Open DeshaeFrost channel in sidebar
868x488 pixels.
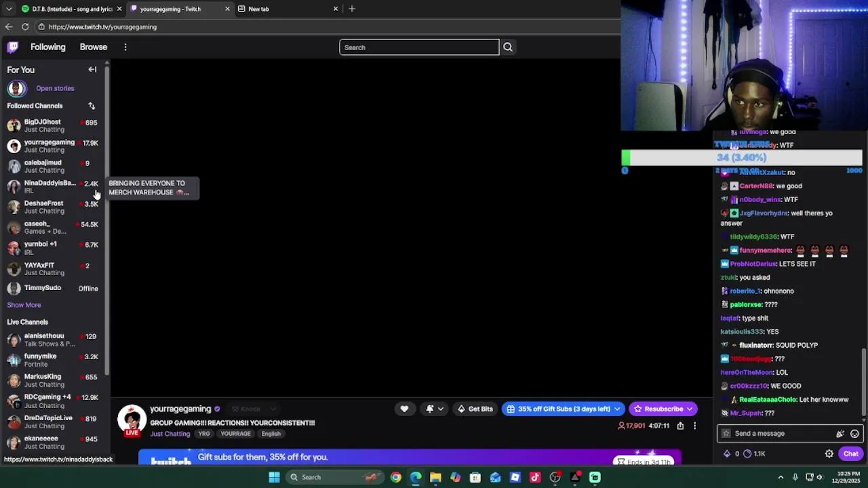point(53,207)
